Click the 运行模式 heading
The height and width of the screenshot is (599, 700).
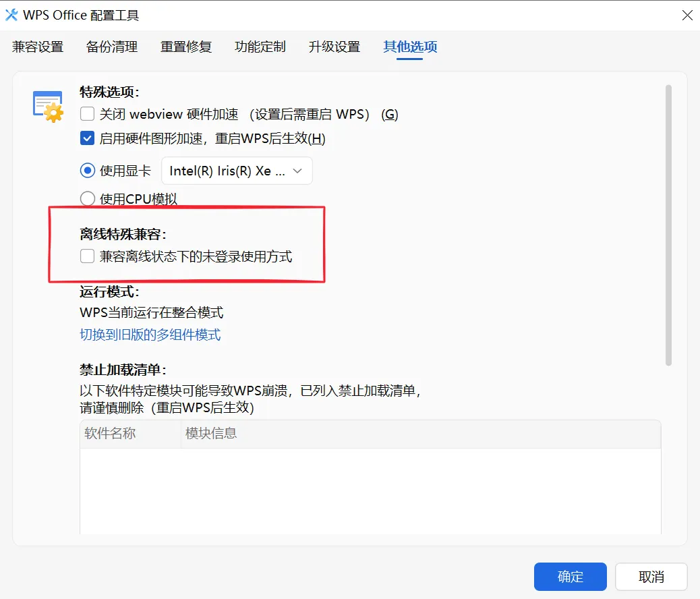click(109, 291)
